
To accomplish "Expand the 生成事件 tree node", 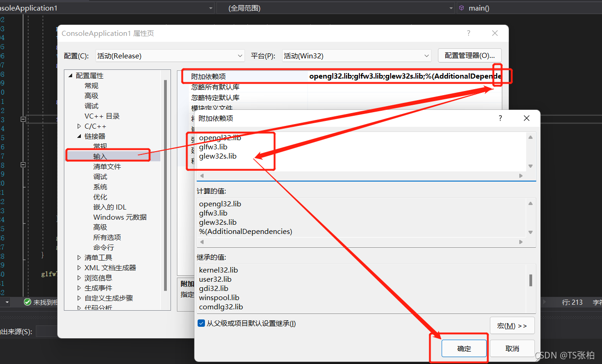I will pyautogui.click(x=79, y=288).
